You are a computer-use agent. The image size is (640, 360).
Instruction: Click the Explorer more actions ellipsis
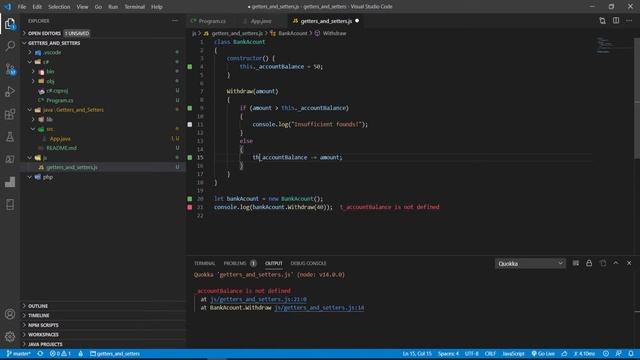coord(175,20)
